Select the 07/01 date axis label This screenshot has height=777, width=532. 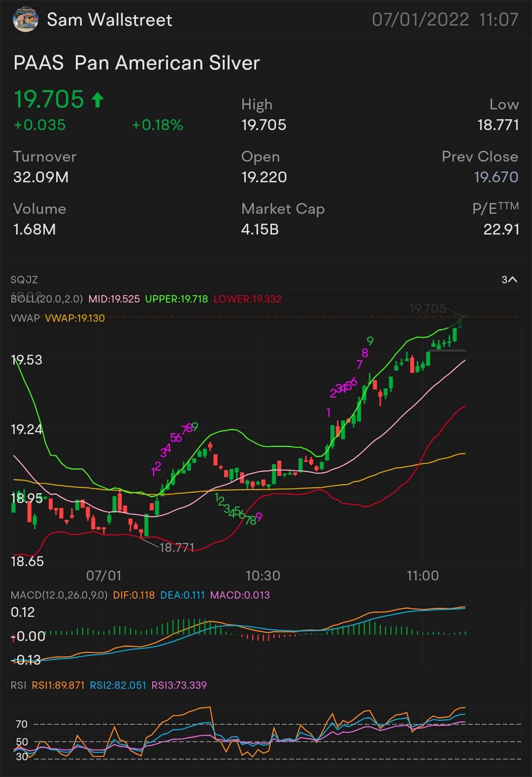(x=103, y=575)
